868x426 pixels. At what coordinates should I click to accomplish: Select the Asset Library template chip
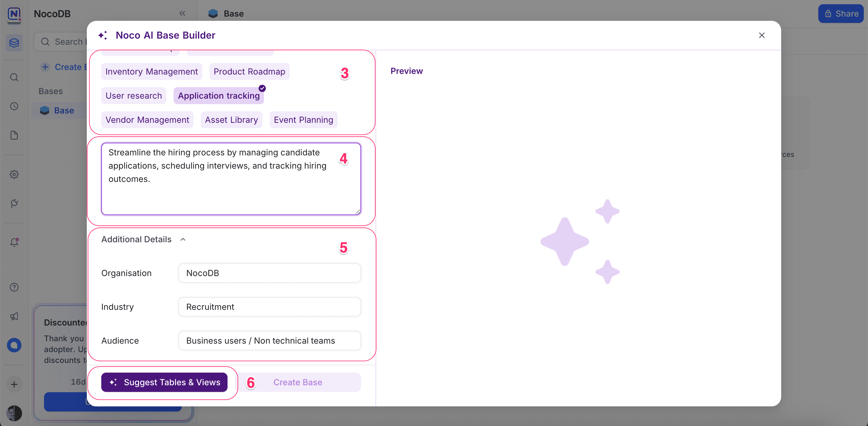(x=231, y=120)
